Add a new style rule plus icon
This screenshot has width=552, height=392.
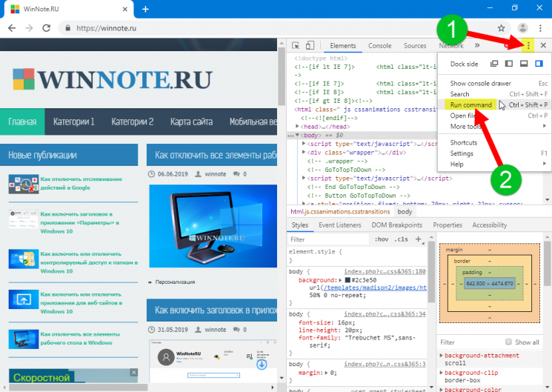[x=418, y=239]
